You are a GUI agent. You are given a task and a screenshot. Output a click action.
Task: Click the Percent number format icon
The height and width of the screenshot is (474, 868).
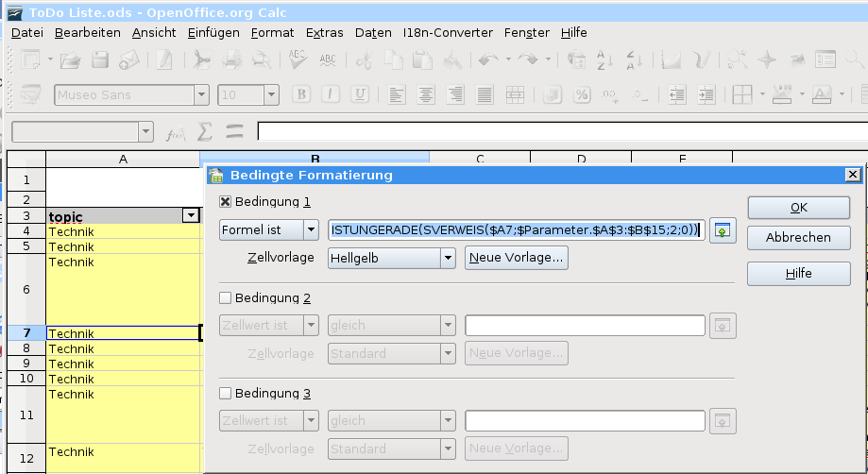coord(581,95)
